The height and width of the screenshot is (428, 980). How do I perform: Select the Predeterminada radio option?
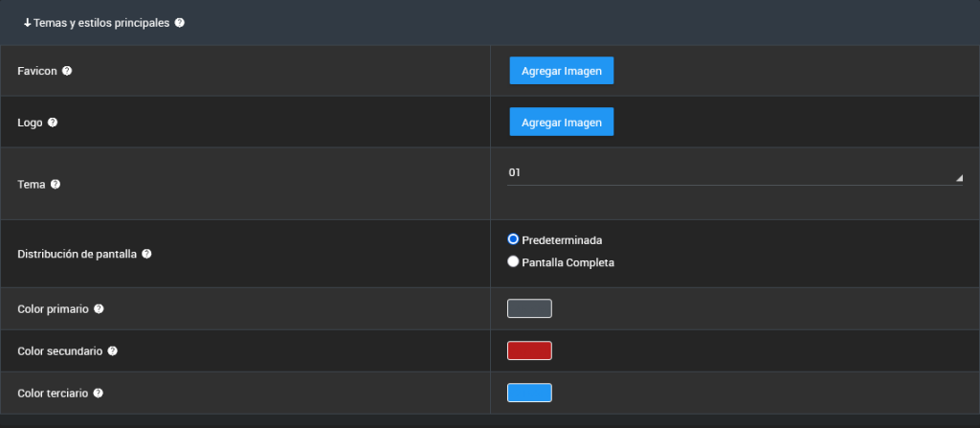513,239
